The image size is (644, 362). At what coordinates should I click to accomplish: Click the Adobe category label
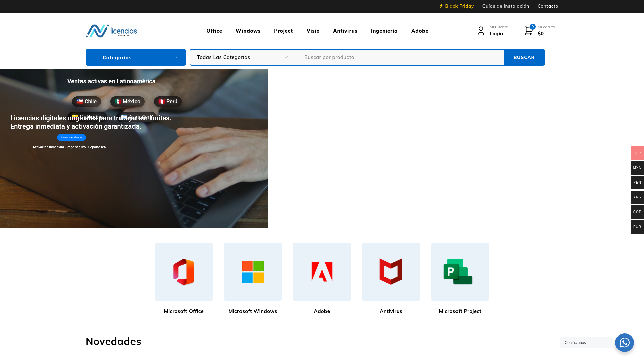322,311
